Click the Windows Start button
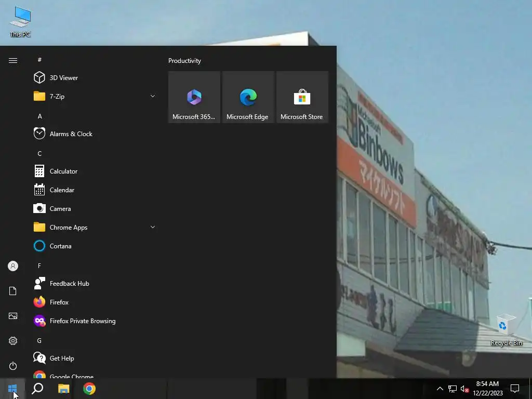 point(12,389)
